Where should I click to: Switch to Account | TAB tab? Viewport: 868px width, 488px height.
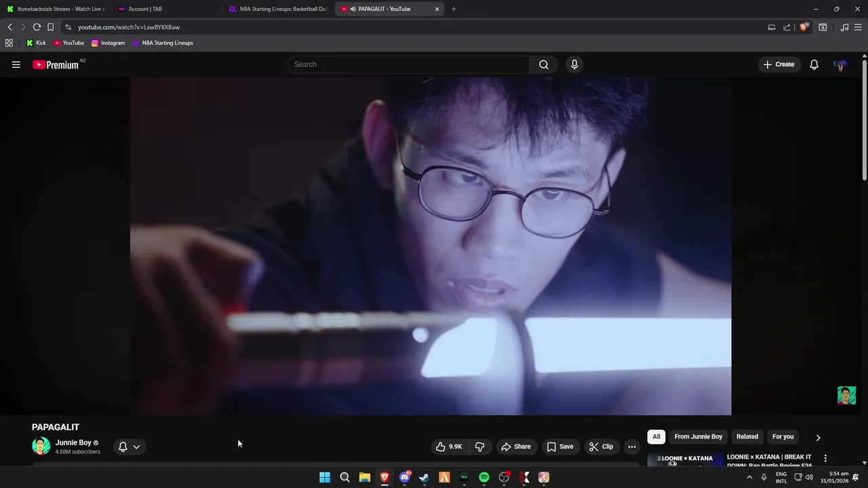tap(167, 9)
